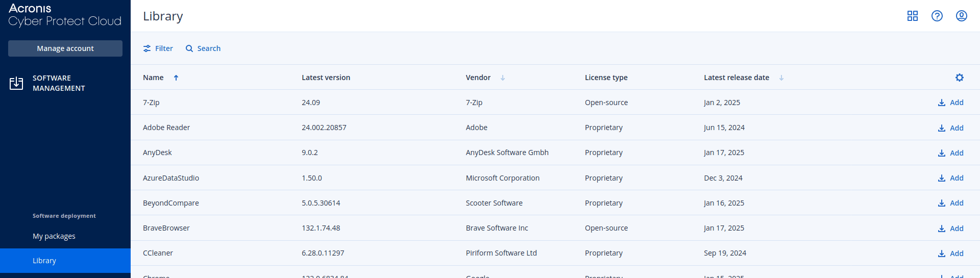
Task: Sort by Vendor column arrow
Action: coord(503,78)
